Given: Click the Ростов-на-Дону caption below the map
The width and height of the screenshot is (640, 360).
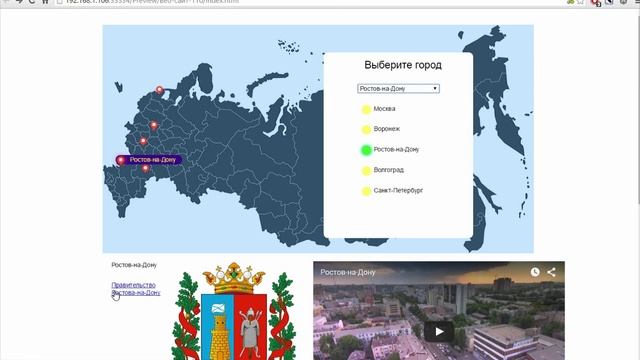Looking at the screenshot, I should (x=134, y=265).
